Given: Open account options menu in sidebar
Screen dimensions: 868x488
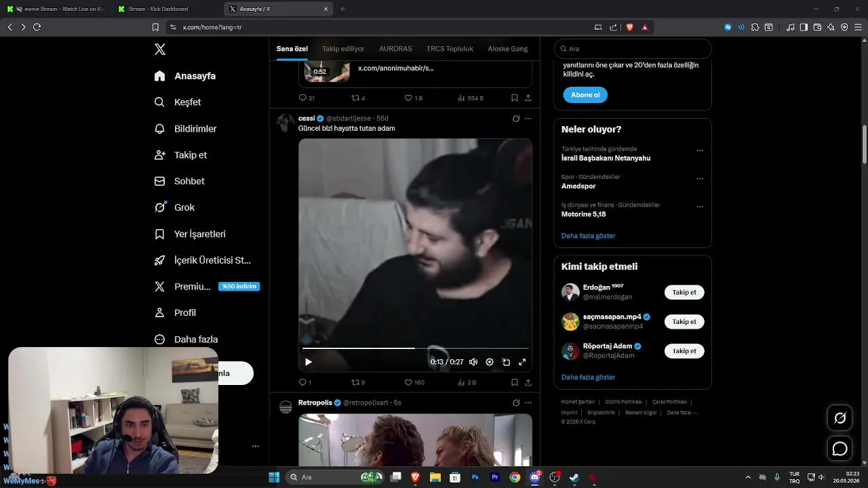Looking at the screenshot, I should point(256,446).
